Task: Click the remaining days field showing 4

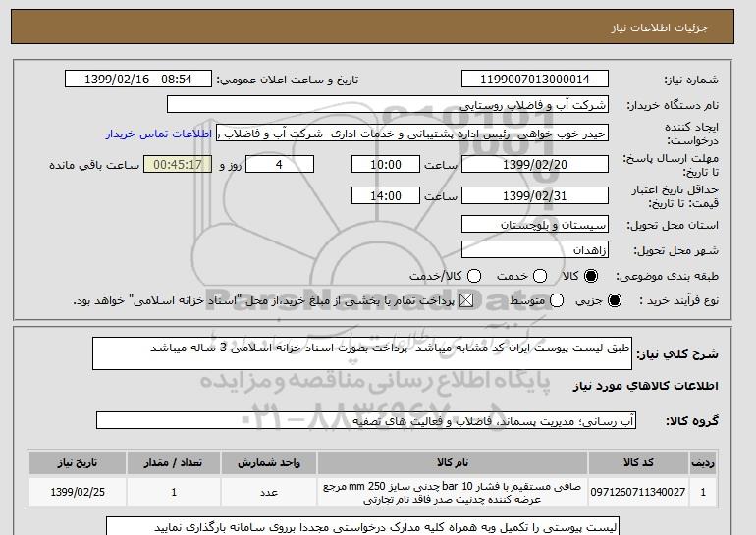Action: coord(280,164)
